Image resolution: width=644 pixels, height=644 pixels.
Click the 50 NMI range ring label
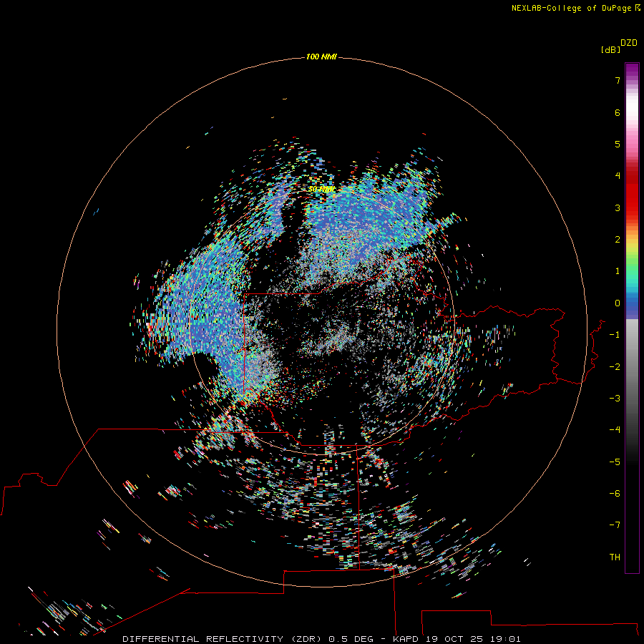[321, 190]
